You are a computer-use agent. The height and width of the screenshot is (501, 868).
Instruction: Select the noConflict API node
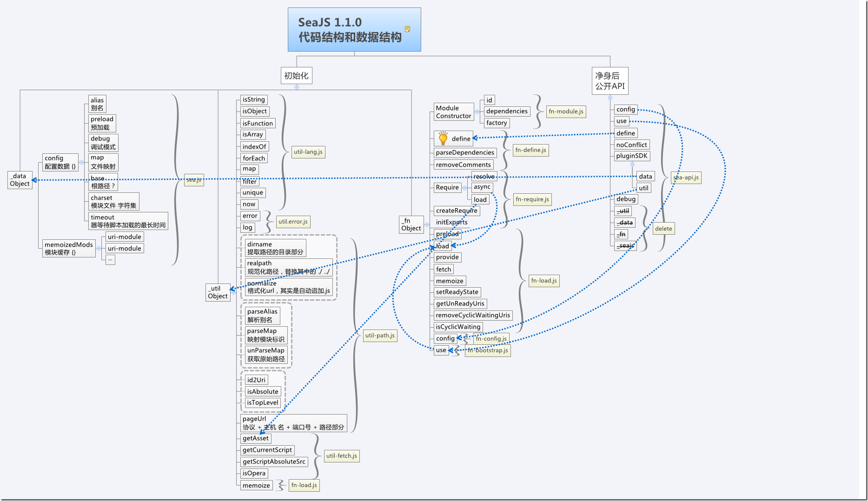pos(632,145)
